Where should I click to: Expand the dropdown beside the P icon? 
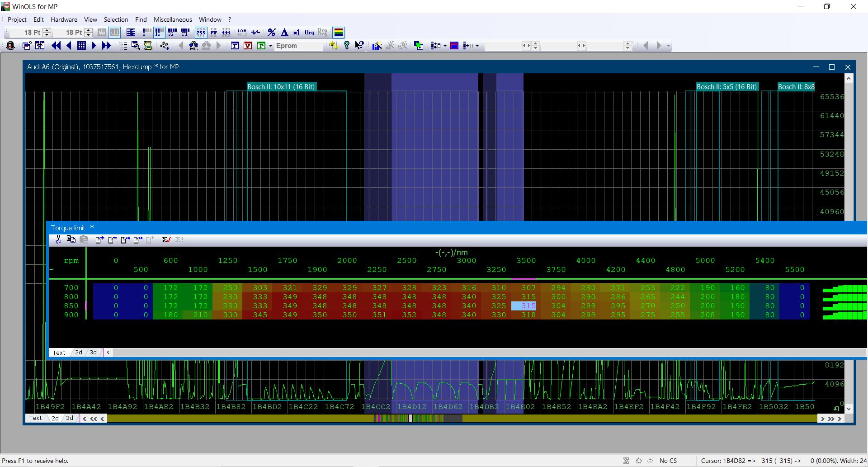point(270,45)
